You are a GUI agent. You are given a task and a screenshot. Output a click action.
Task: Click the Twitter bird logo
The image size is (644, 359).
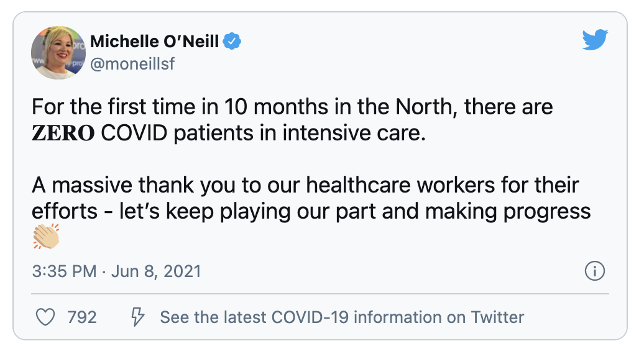[595, 40]
